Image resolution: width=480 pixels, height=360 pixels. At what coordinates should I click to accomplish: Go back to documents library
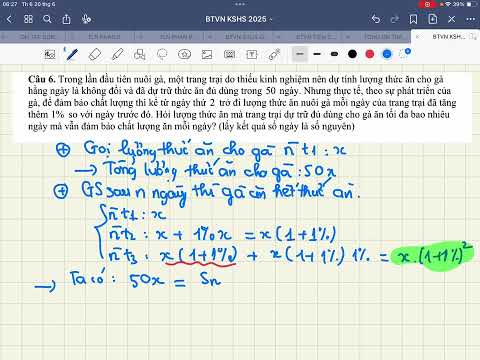coord(9,19)
